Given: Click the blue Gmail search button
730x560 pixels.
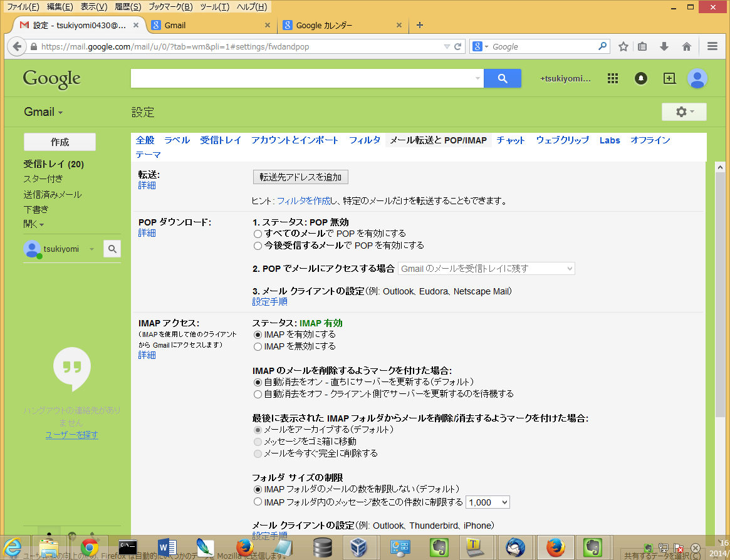Looking at the screenshot, I should 503,78.
